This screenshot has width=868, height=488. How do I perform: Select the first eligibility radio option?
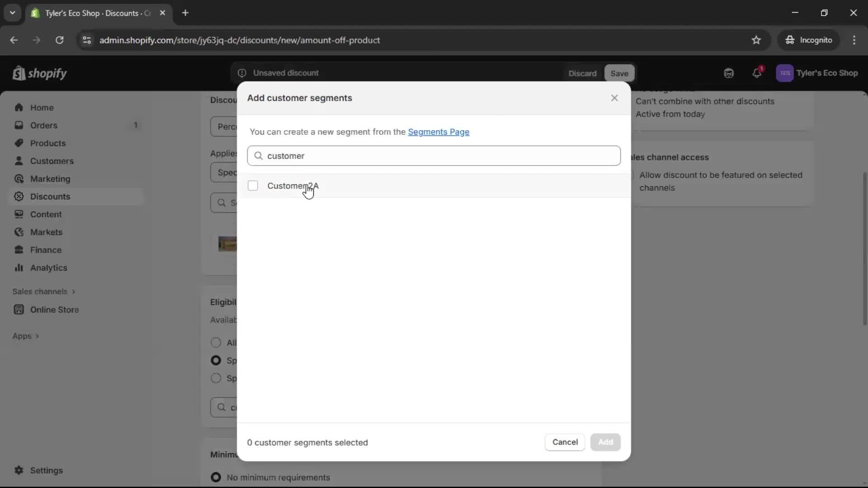(216, 343)
